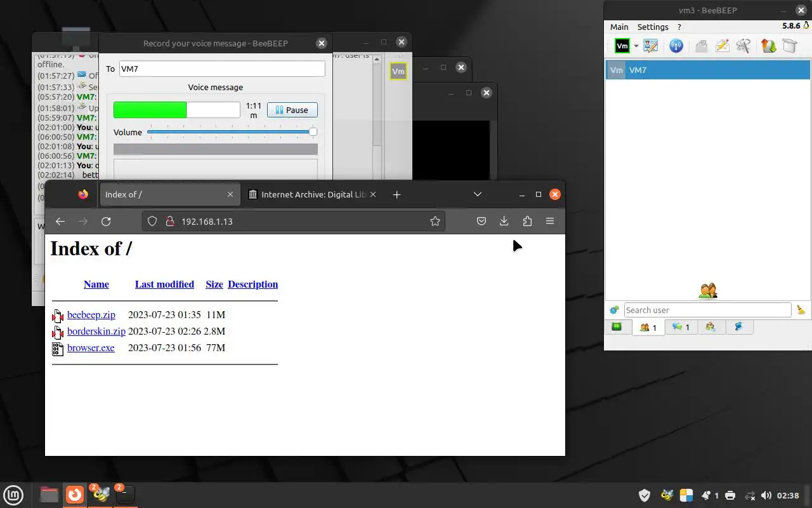The height and width of the screenshot is (508, 812).
Task: Open the file manager folder in taskbar
Action: pyautogui.click(x=49, y=495)
